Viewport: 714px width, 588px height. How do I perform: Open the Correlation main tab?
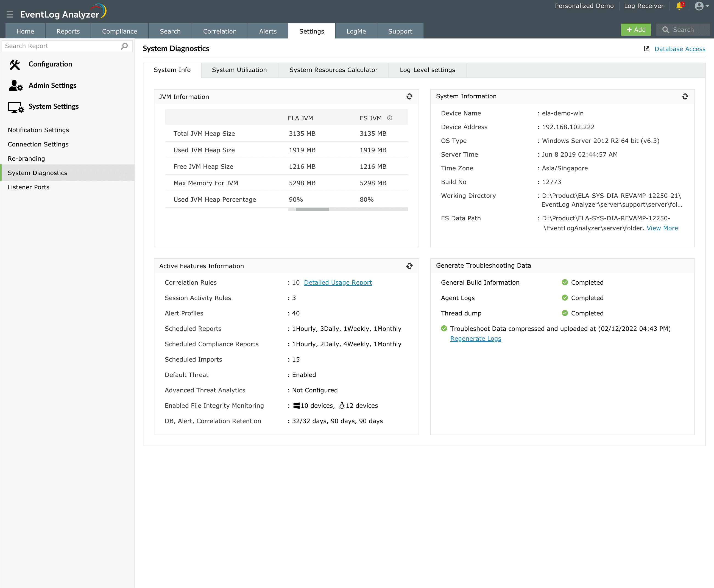point(219,31)
